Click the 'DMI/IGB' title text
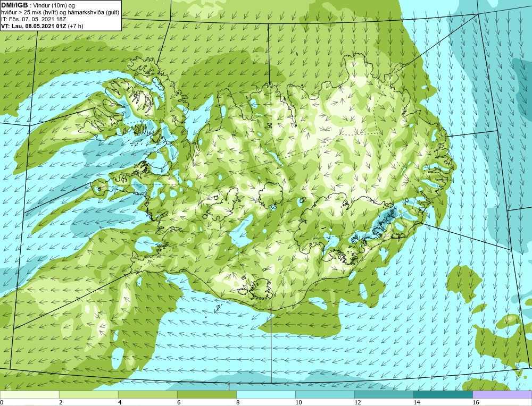 pos(14,5)
